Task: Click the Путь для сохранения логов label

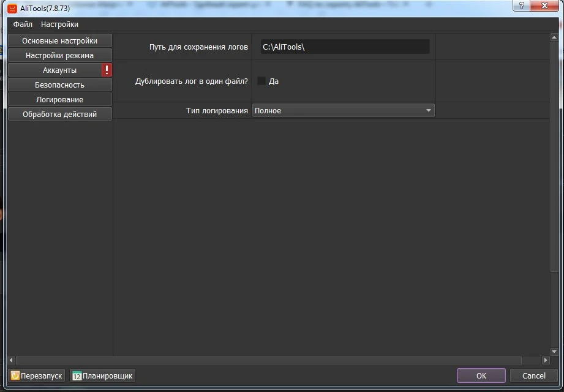Action: 198,47
